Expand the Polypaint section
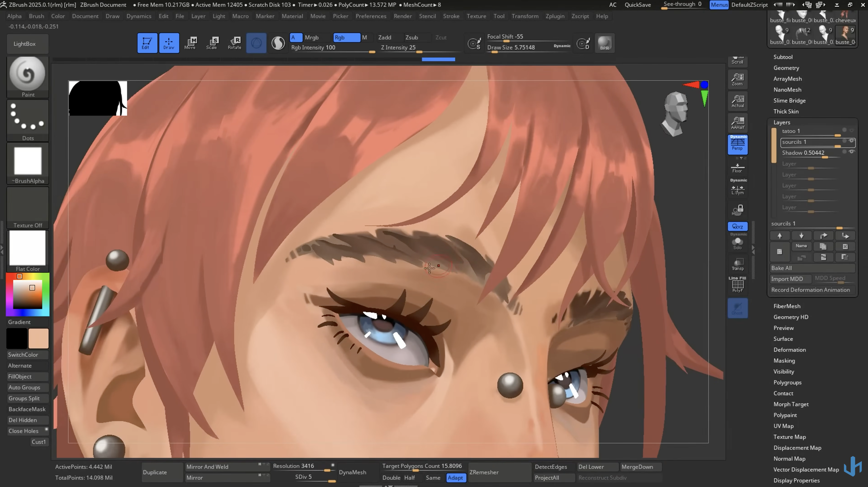868x487 pixels. tap(785, 415)
